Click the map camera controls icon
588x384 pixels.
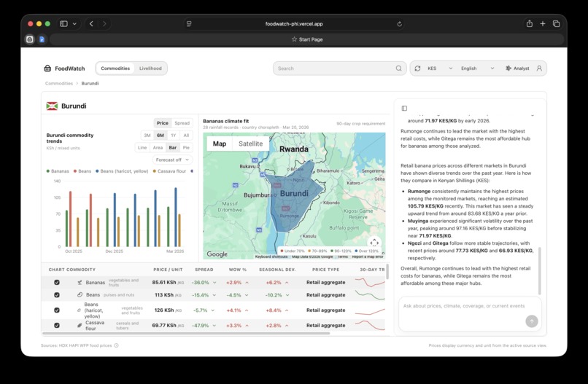[x=374, y=243]
